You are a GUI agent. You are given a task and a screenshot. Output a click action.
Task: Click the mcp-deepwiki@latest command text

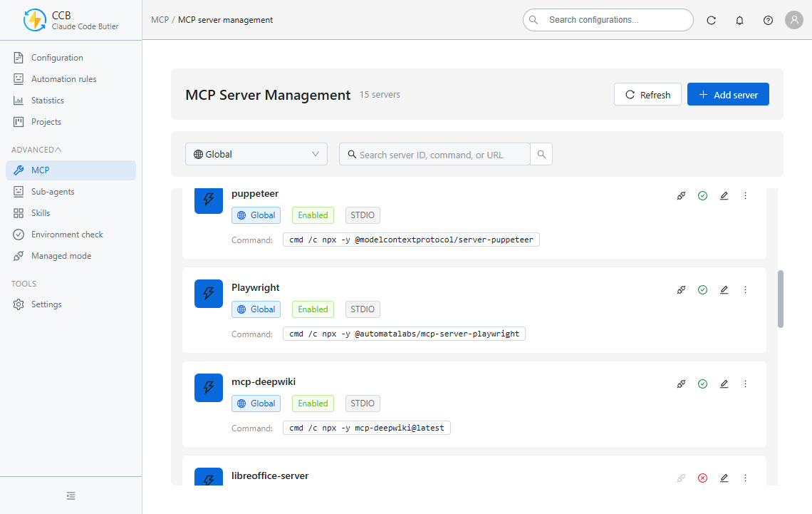[367, 428]
